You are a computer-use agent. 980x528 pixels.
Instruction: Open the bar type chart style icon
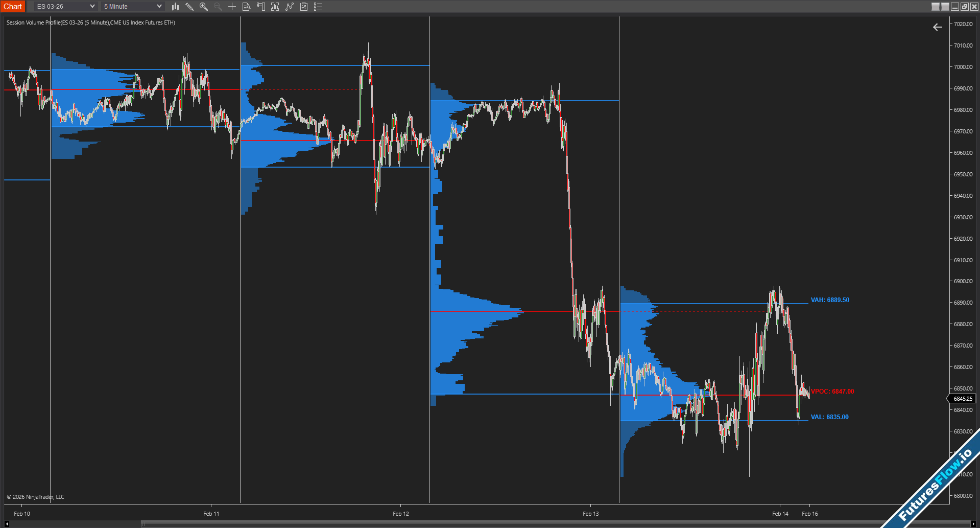175,7
